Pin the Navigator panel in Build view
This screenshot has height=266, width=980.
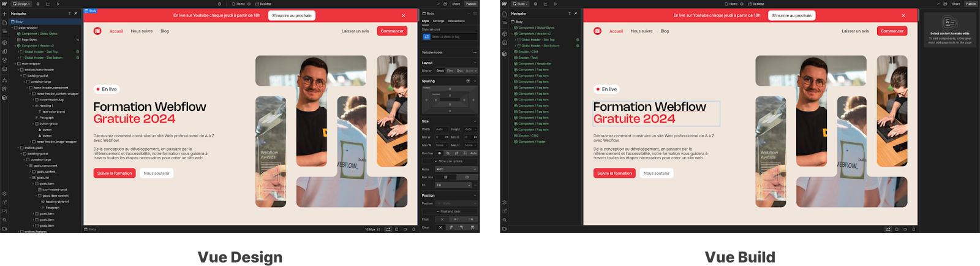[x=576, y=13]
